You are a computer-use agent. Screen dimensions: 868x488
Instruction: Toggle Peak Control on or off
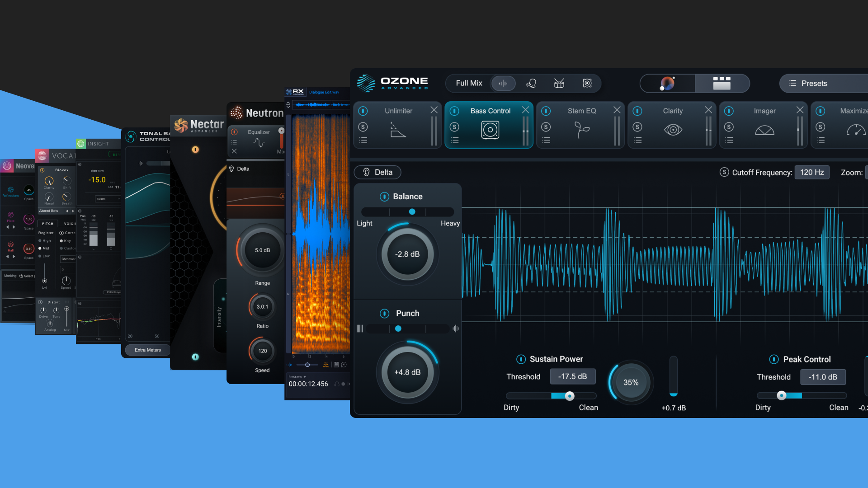tap(774, 359)
